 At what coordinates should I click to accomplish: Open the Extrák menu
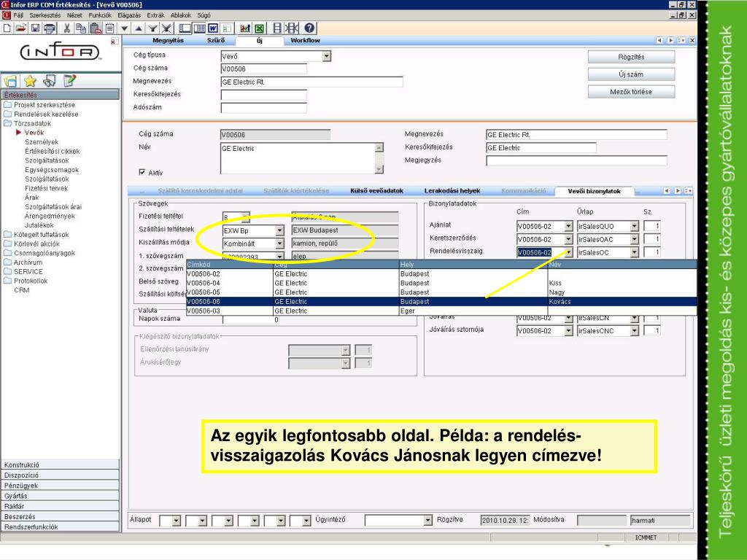[156, 15]
